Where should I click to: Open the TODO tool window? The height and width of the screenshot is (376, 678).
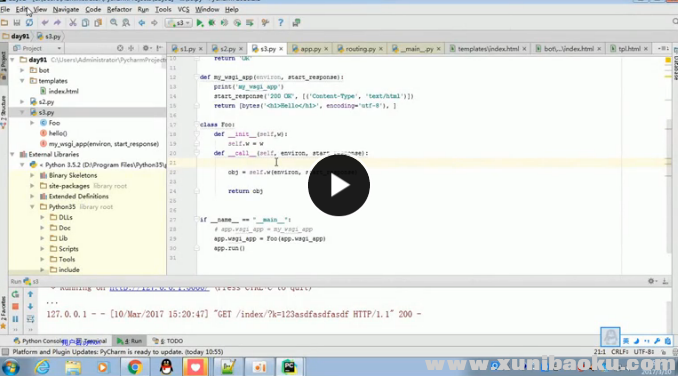[168, 341]
